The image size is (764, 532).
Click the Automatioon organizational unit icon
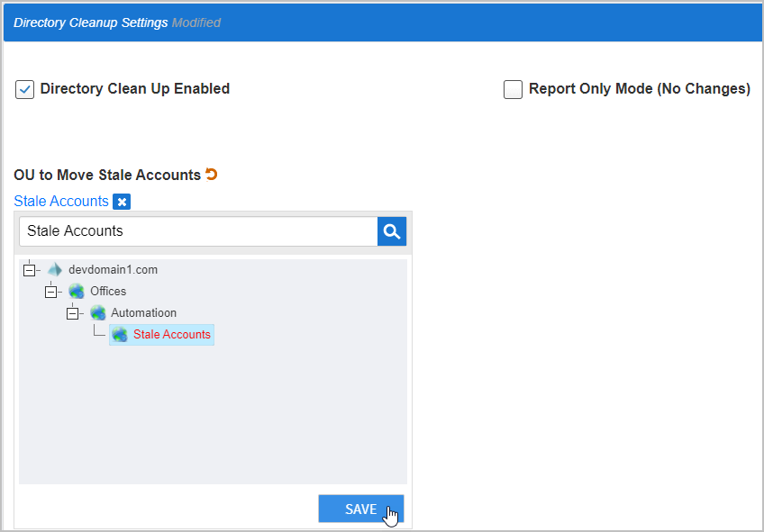click(x=97, y=313)
